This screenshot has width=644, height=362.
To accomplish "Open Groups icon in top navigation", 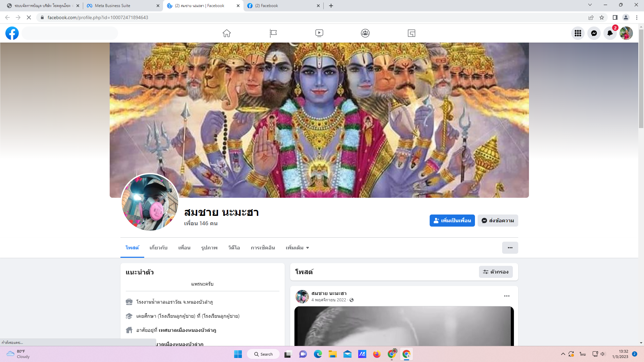I will coord(365,33).
